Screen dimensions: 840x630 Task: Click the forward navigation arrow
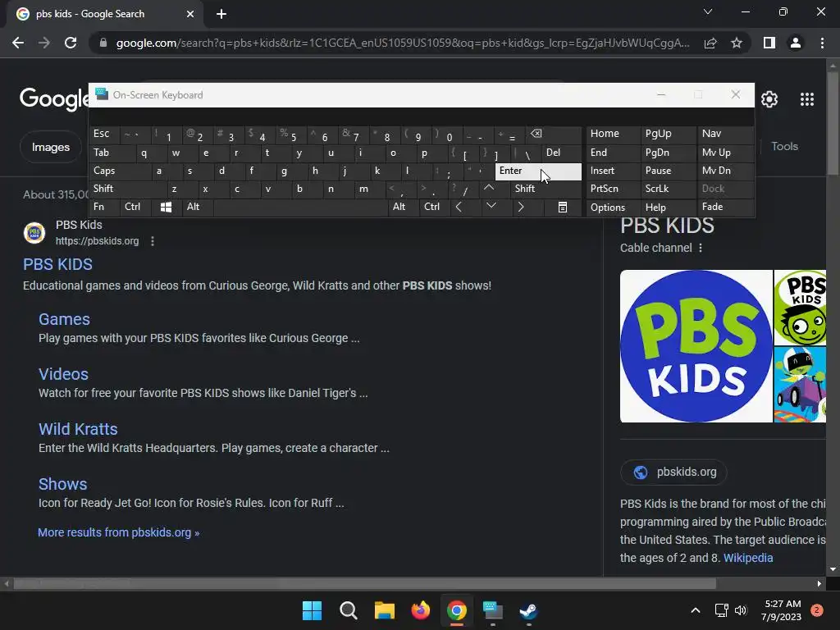(44, 43)
